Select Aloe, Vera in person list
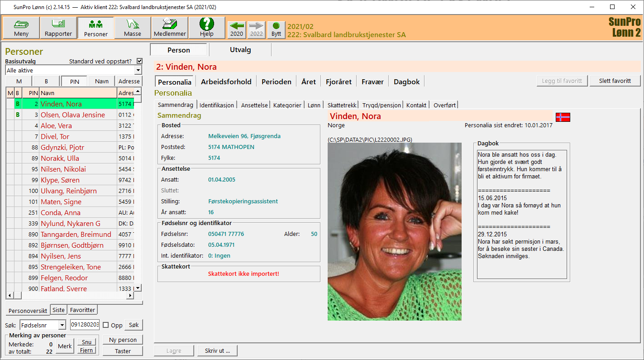 click(x=70, y=125)
